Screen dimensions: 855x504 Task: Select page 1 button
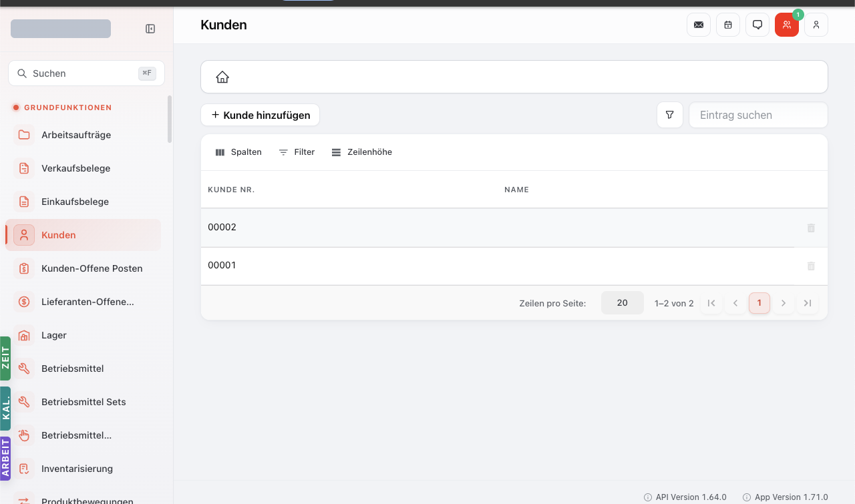click(759, 303)
